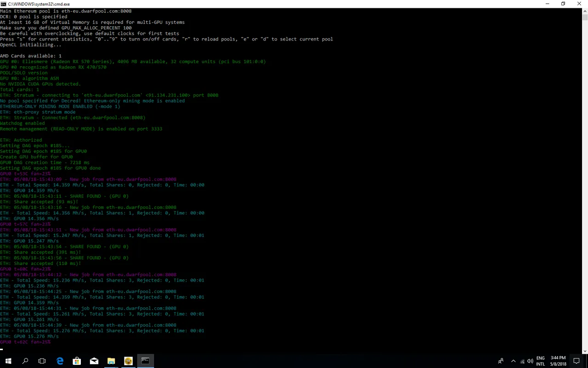588x368 pixels.
Task: Open Task View on the taskbar
Action: click(42, 361)
